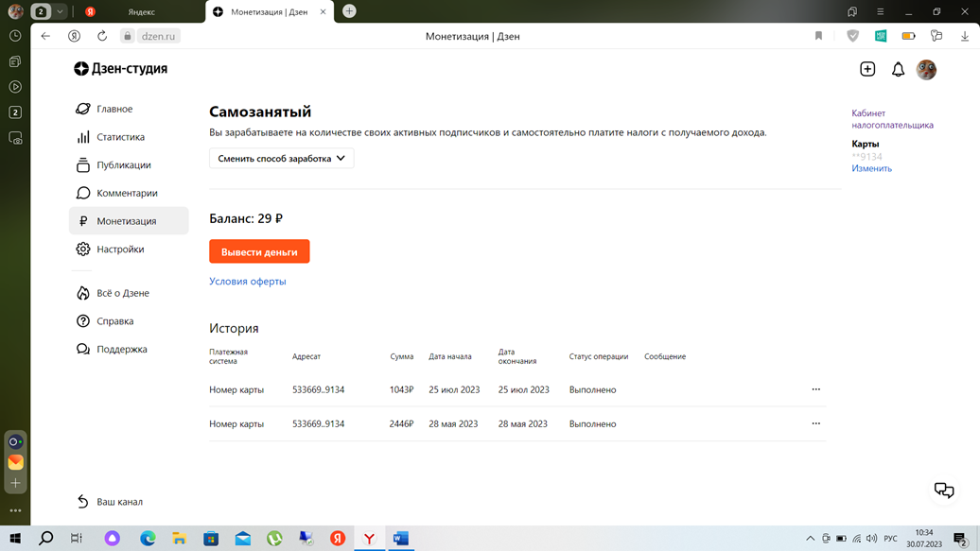Open the Условия оферты link
This screenshot has width=980, height=551.
(248, 281)
